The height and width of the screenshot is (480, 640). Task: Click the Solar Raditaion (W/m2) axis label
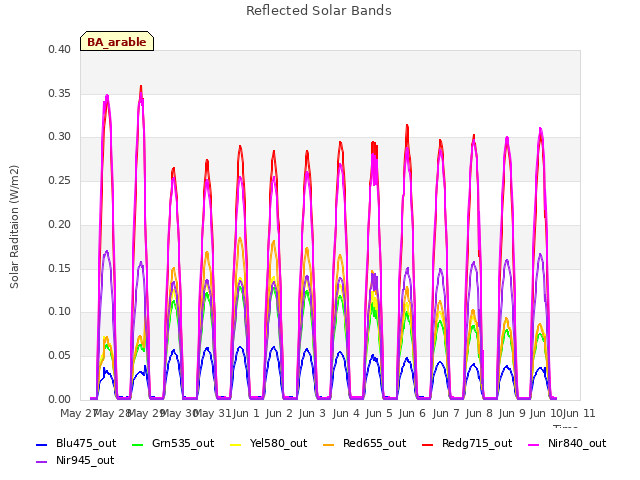[14, 227]
